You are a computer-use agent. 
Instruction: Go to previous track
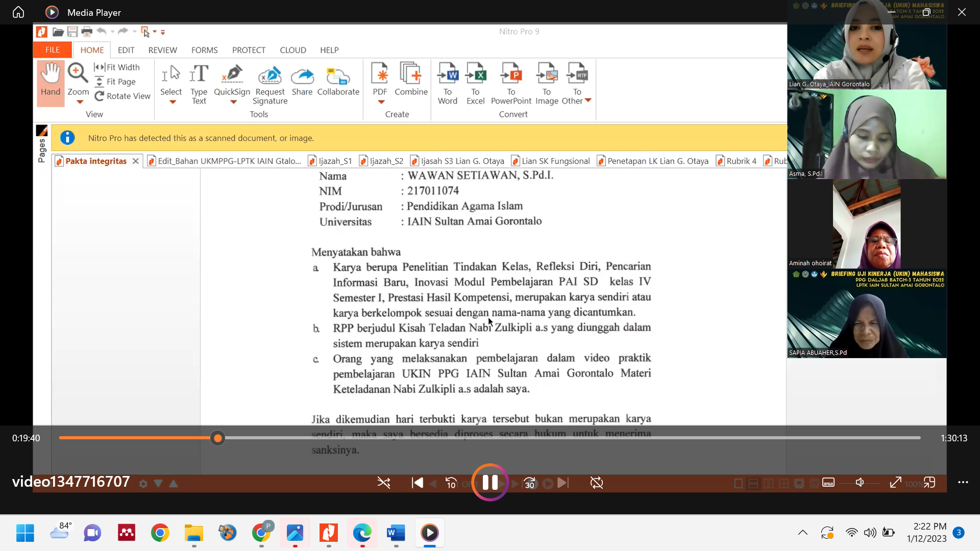[417, 483]
